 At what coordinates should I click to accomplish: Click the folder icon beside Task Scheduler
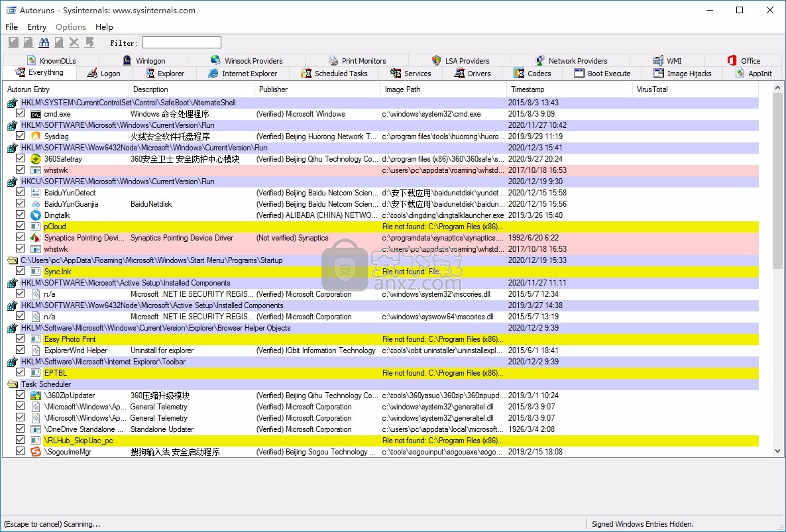pyautogui.click(x=13, y=384)
